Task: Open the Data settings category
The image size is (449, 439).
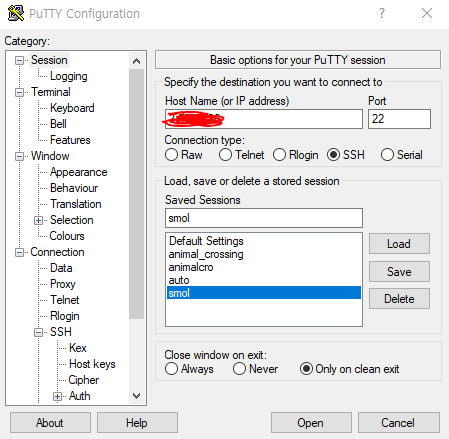Action: (61, 268)
